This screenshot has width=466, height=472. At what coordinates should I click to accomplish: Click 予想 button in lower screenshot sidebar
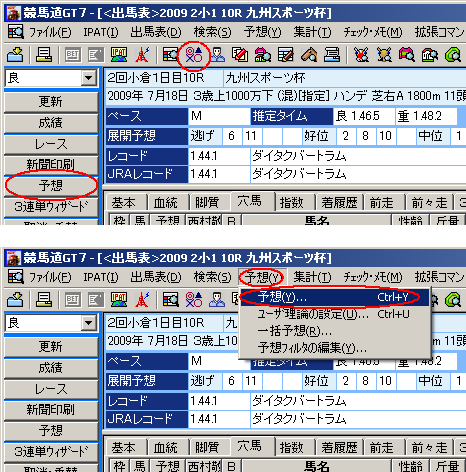51,431
